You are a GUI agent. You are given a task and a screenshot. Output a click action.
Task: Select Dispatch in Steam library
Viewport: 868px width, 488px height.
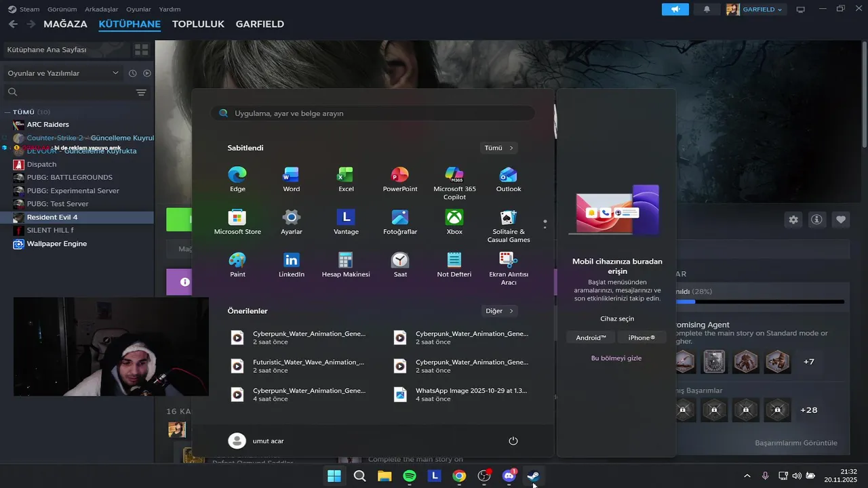click(x=77, y=165)
